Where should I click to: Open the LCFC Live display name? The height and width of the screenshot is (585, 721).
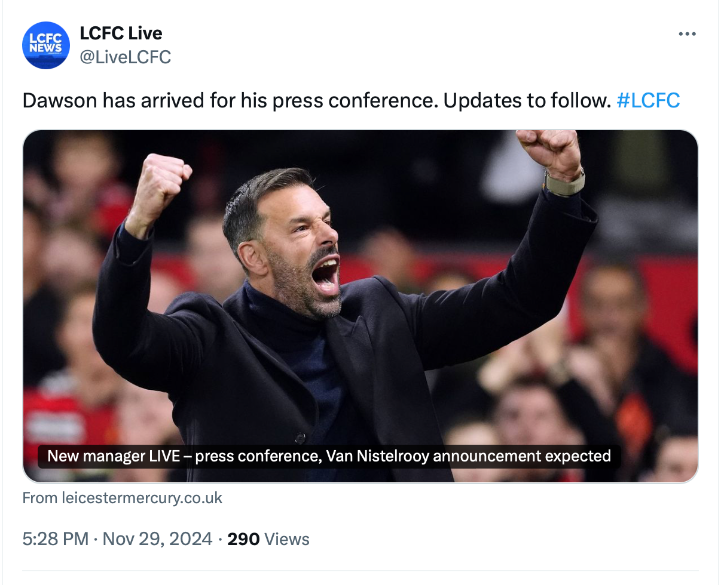pos(120,34)
